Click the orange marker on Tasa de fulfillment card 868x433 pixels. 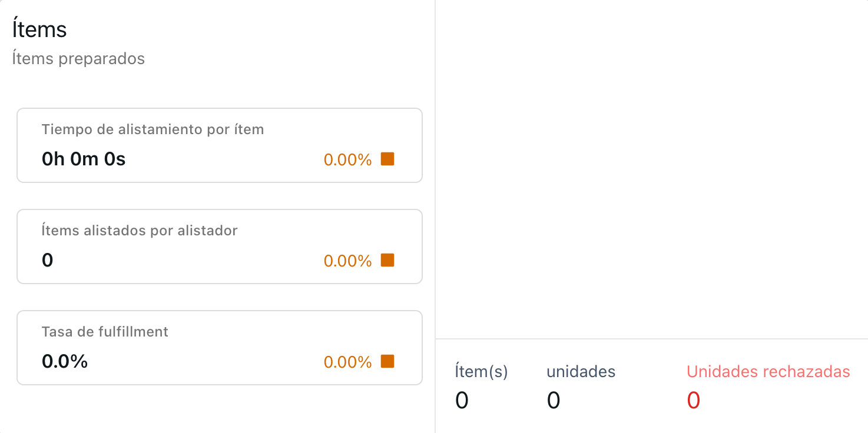click(x=387, y=361)
